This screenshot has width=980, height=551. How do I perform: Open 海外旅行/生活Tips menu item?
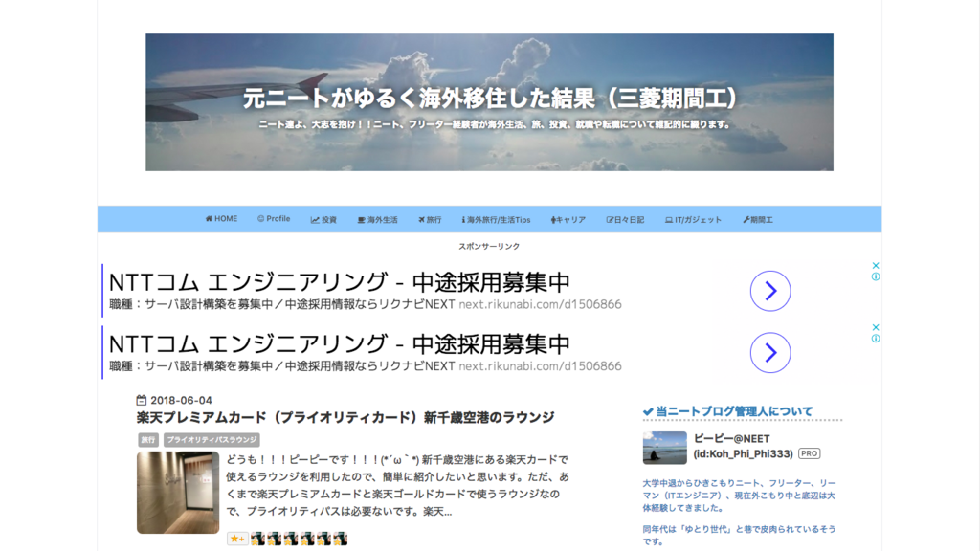tap(497, 220)
